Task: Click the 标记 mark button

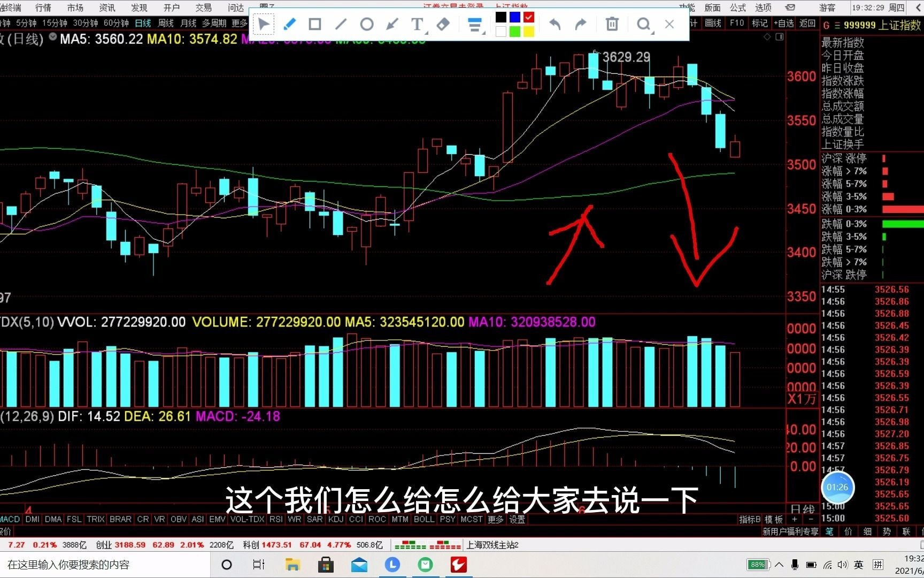Action: click(x=759, y=23)
